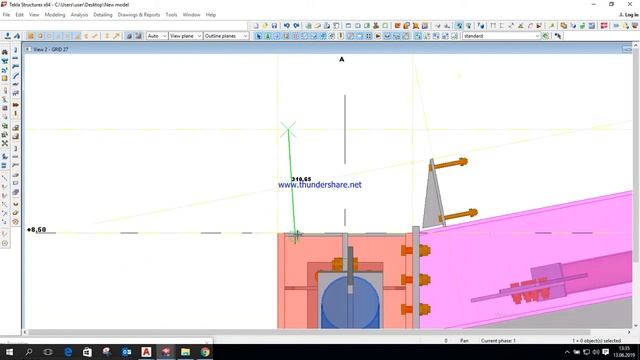Click the X-shaped icon in the left toolbar
Viewport: 640px width, 360px height.
(x=4, y=143)
